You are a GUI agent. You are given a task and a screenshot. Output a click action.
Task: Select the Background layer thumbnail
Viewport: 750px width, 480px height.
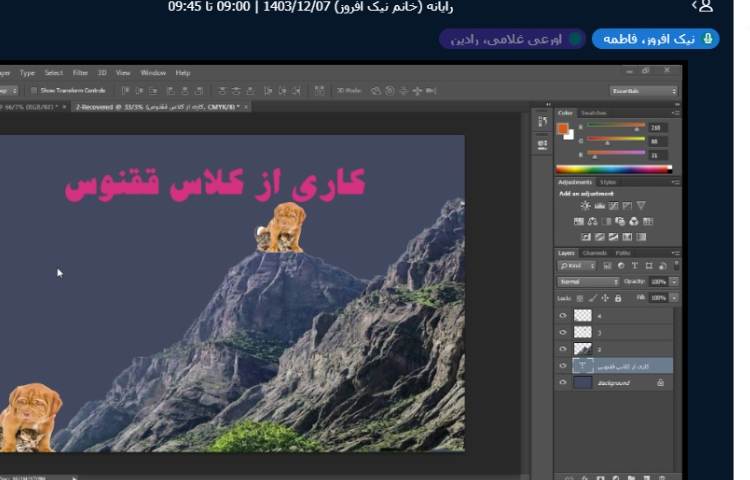point(583,382)
